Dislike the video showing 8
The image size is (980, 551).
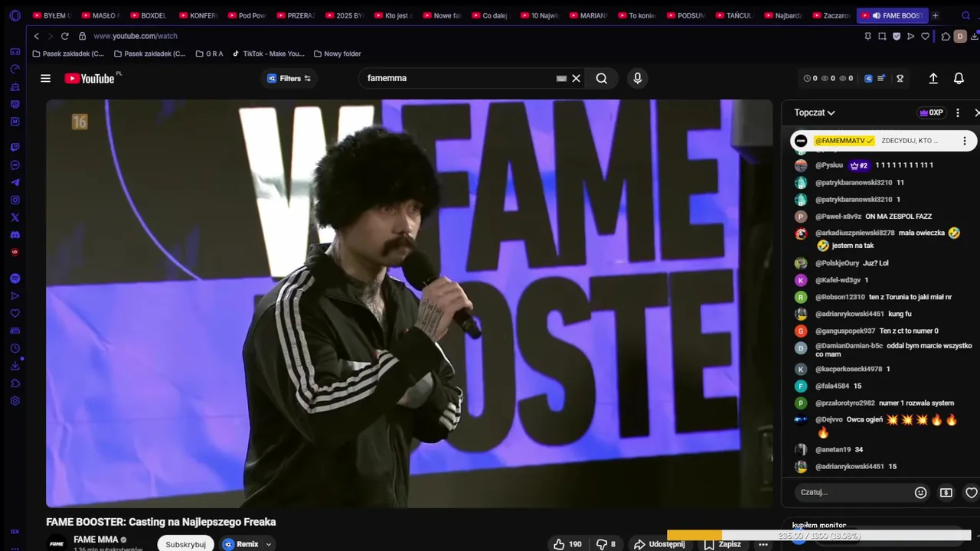(x=607, y=544)
